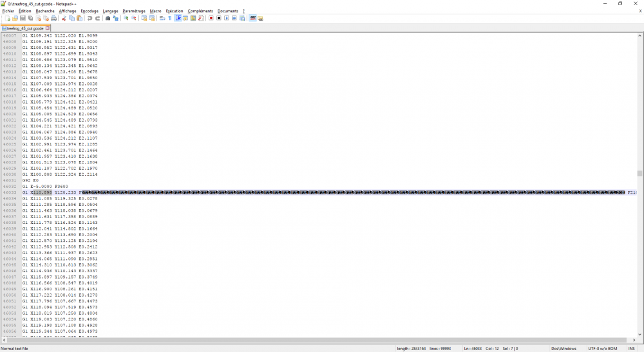Click the Save All toolbar icon
This screenshot has width=644, height=352.
click(x=30, y=18)
